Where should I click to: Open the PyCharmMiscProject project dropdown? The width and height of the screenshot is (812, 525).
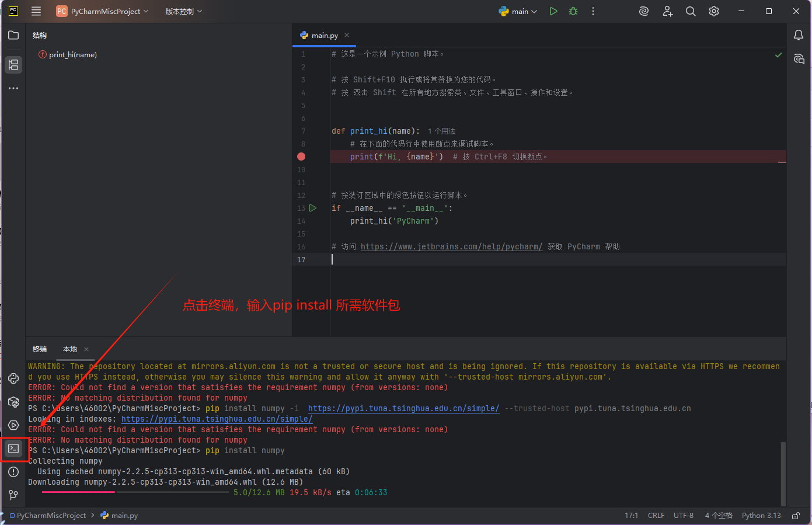(103, 11)
